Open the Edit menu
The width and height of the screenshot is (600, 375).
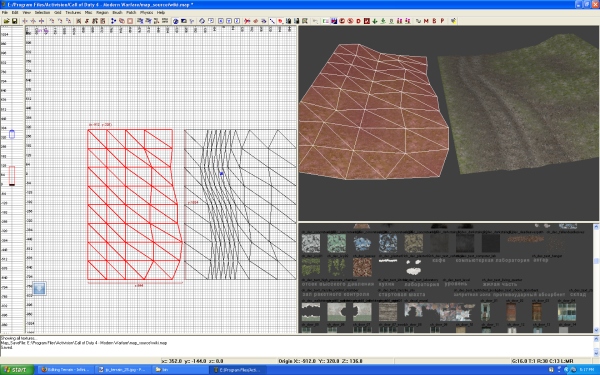click(x=15, y=13)
